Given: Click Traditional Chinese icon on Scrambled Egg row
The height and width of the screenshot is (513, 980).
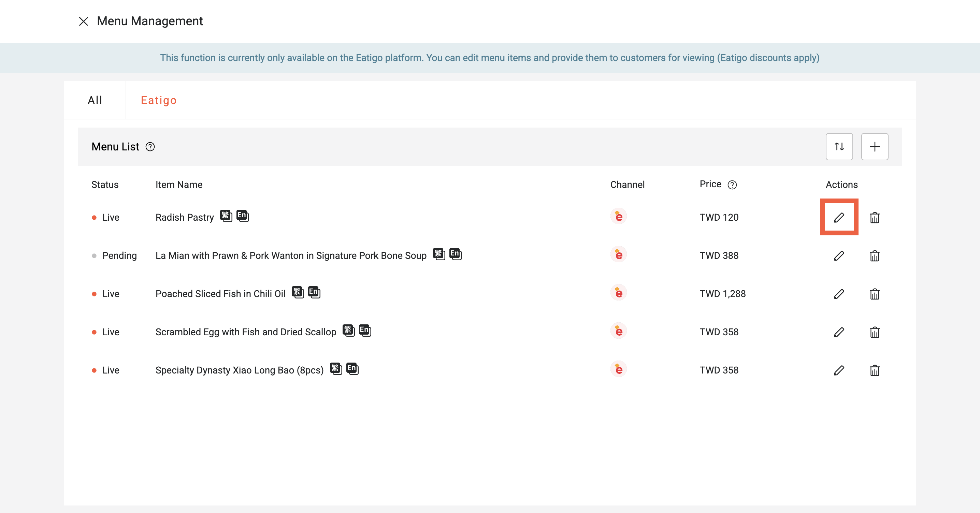Looking at the screenshot, I should 348,331.
